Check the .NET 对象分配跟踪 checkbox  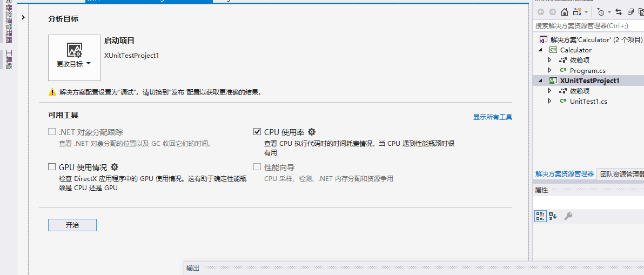pyautogui.click(x=52, y=132)
